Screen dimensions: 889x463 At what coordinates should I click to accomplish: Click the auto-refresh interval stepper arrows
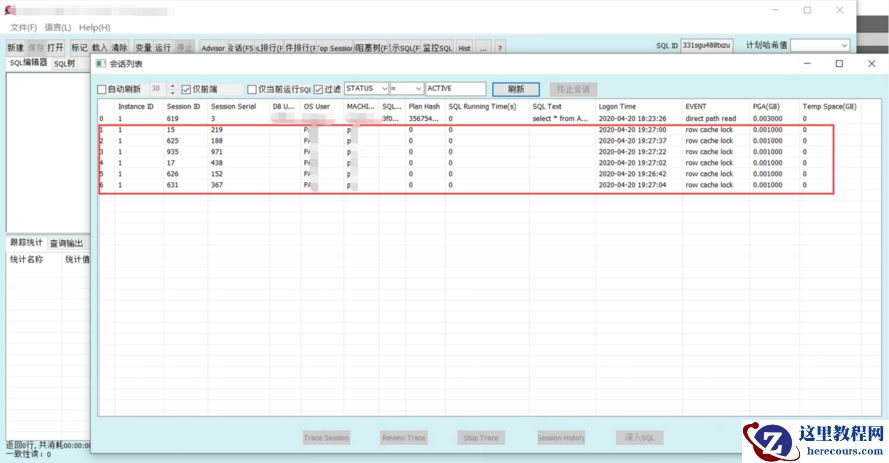173,89
